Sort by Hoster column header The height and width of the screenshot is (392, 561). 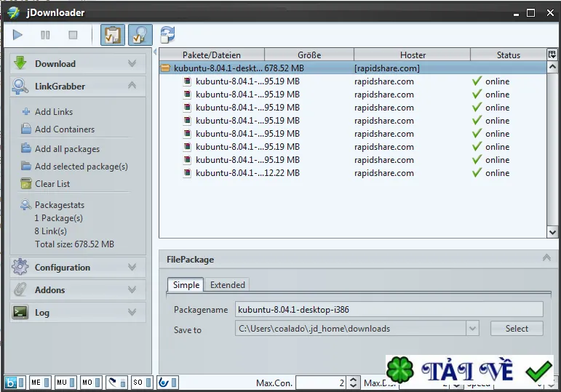(413, 55)
